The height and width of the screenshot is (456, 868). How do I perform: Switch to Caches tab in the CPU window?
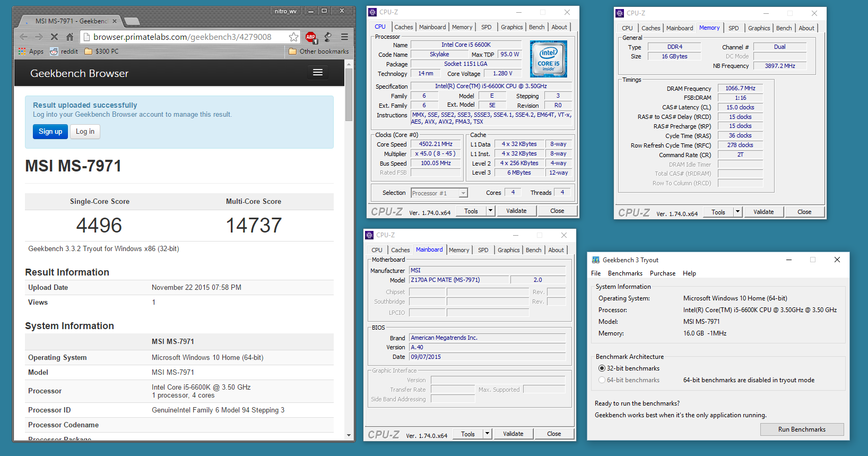pos(403,27)
